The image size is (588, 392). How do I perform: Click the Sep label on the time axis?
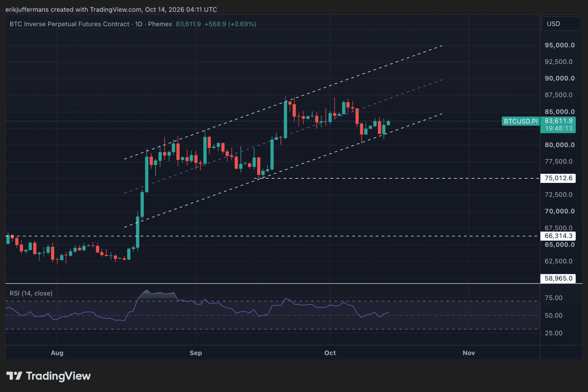point(196,353)
